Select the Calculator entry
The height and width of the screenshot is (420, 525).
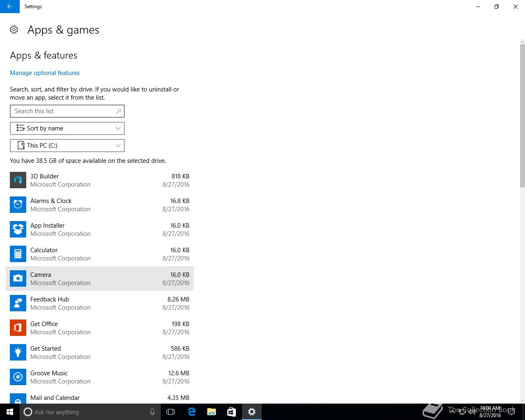100,254
